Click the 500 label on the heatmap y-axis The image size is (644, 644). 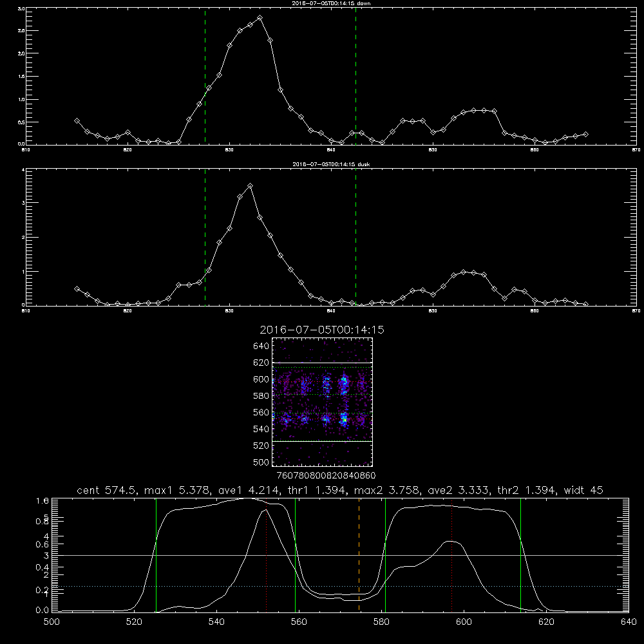pyautogui.click(x=261, y=462)
